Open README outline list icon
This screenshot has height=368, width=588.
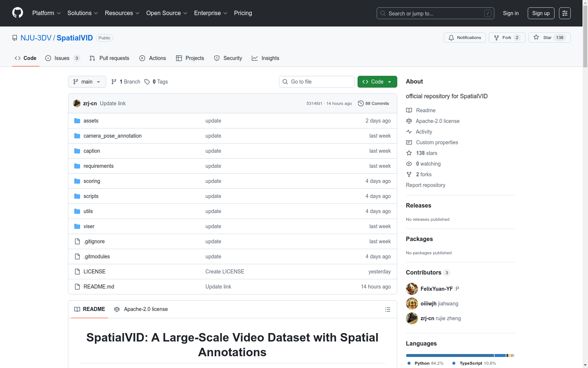pyautogui.click(x=387, y=309)
